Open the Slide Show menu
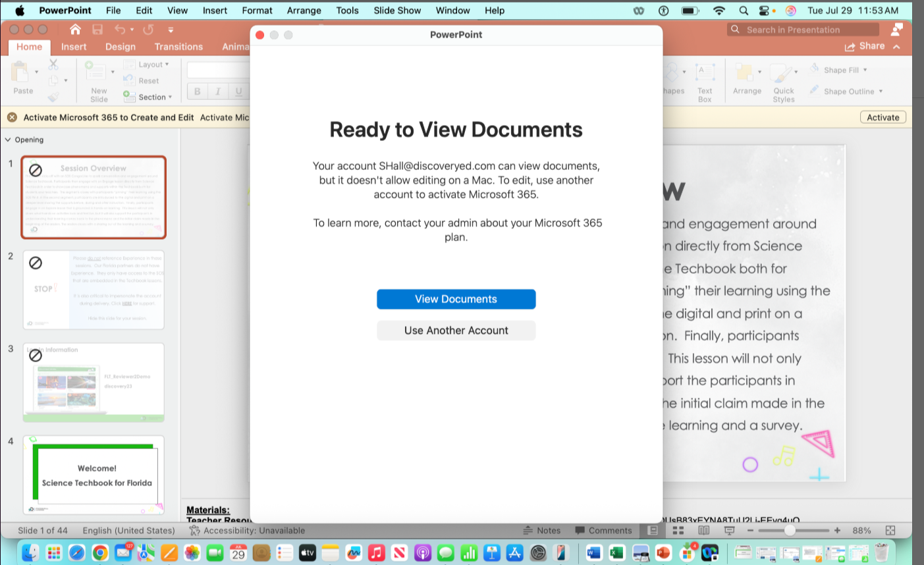This screenshot has height=565, width=924. click(397, 11)
